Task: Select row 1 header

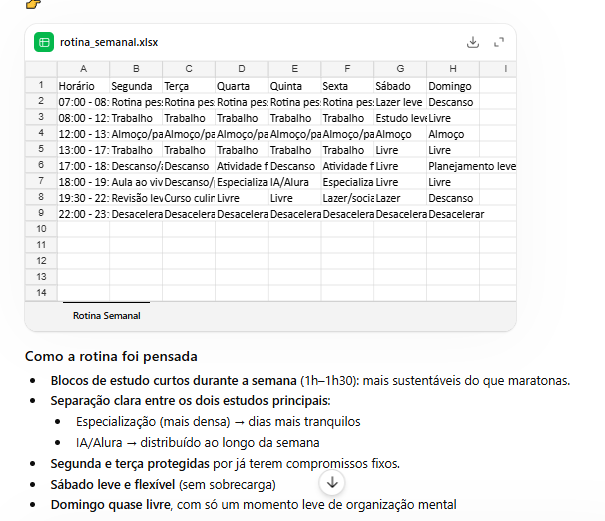Action: pyautogui.click(x=41, y=85)
